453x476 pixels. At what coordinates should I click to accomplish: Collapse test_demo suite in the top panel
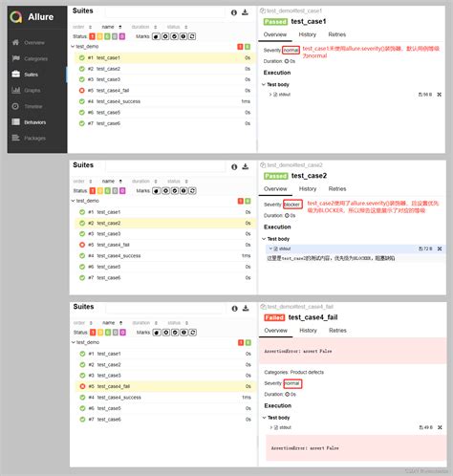[x=73, y=47]
